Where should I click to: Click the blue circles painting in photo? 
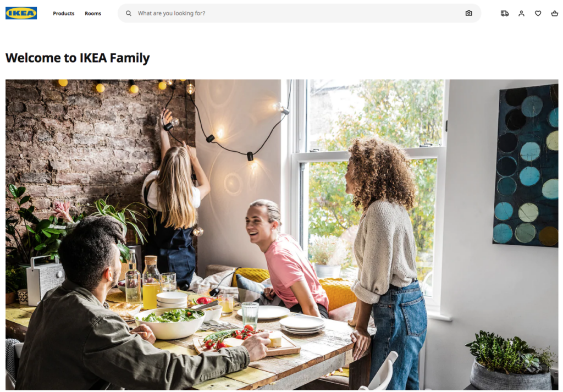pos(526,165)
